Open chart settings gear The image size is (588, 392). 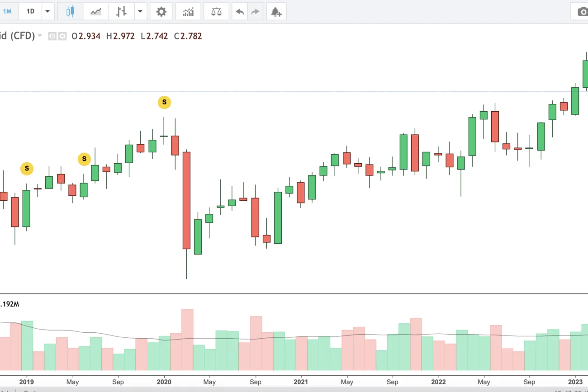(x=161, y=12)
